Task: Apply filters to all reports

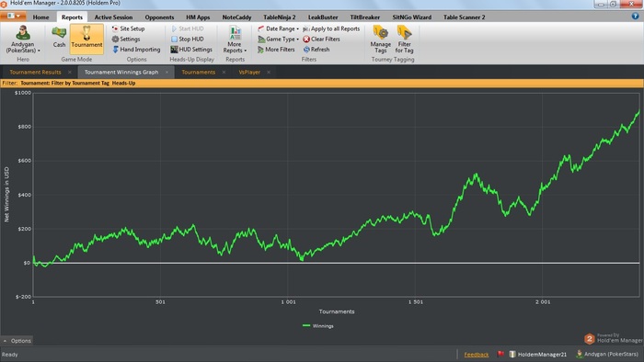Action: pyautogui.click(x=331, y=28)
